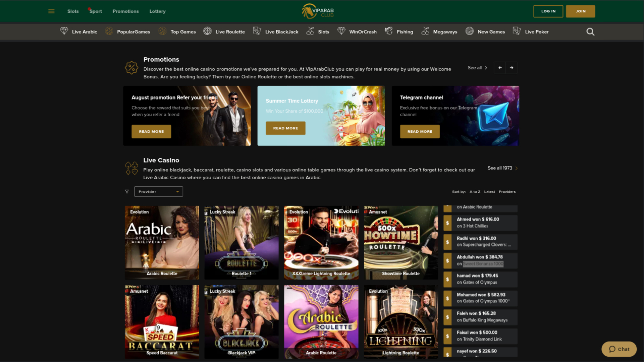Image resolution: width=644 pixels, height=362 pixels.
Task: Open the Megaways category icon
Action: click(x=426, y=31)
